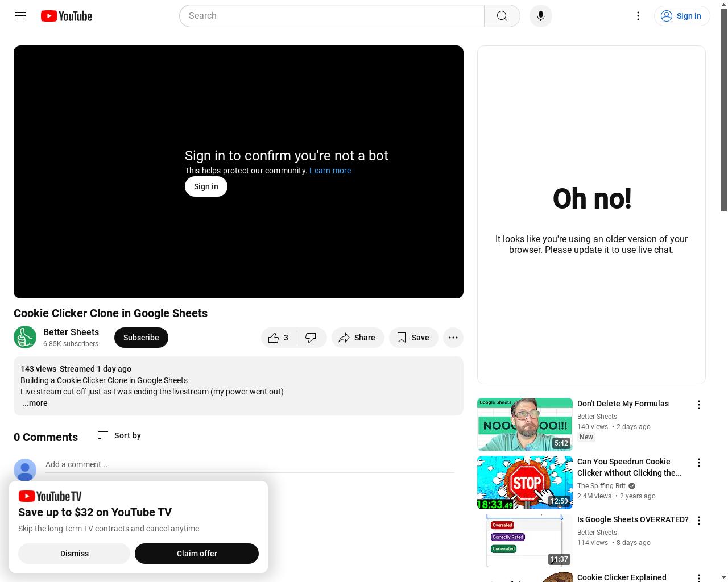Screen dimensions: 728x582
Task: Open options for Don't Delete My Formulas
Action: click(699, 405)
